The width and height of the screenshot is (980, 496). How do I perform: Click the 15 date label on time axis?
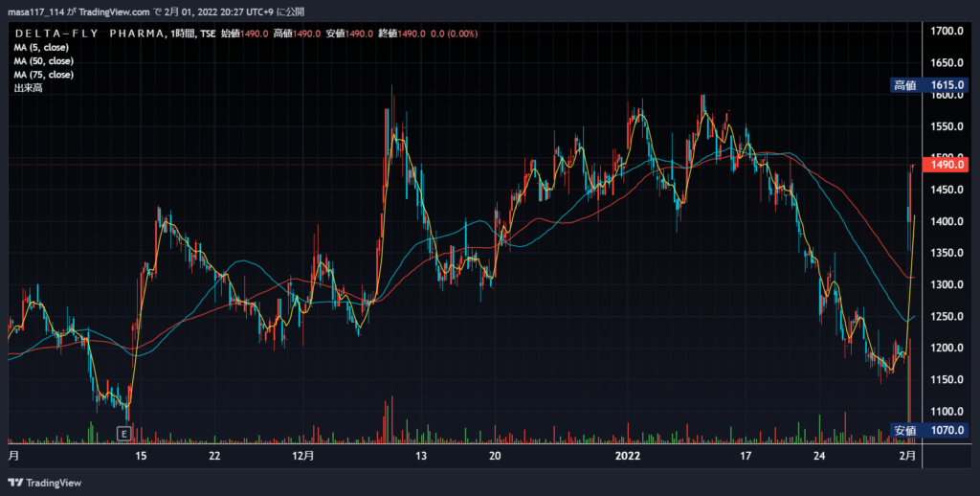click(x=141, y=456)
